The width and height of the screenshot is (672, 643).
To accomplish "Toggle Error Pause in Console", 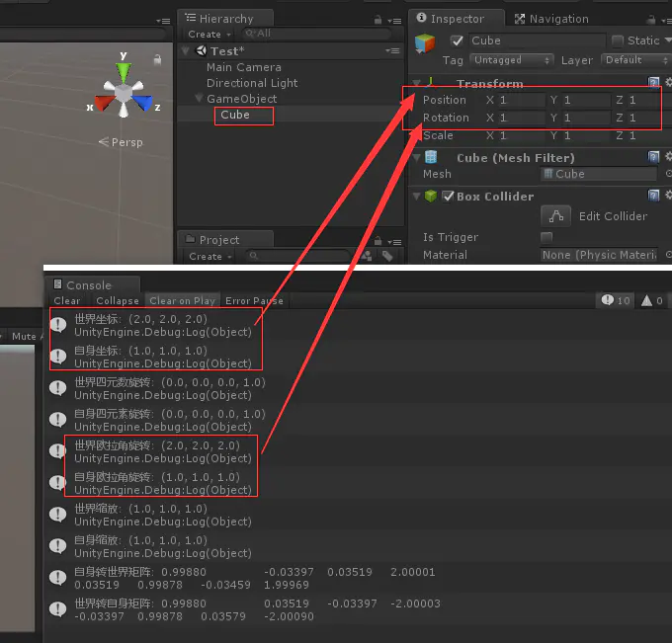I will pyautogui.click(x=255, y=300).
